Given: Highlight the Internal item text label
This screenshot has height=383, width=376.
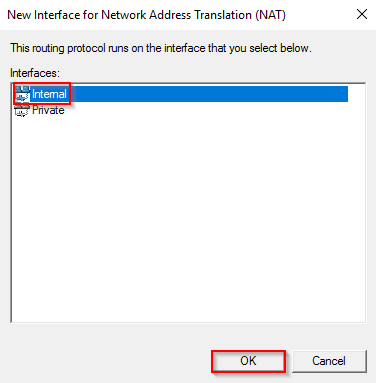Looking at the screenshot, I should [49, 94].
